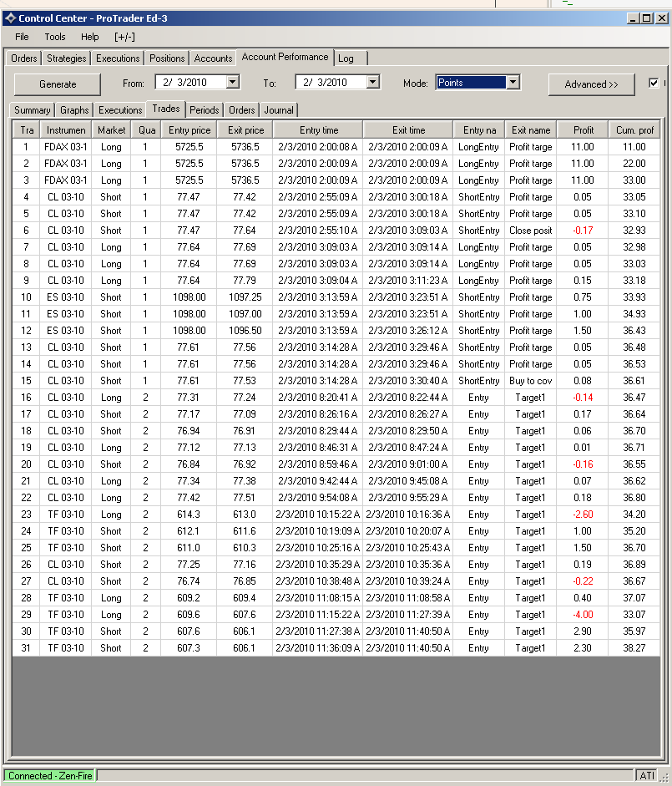
Task: Open the Summary sub-tab
Action: click(32, 110)
